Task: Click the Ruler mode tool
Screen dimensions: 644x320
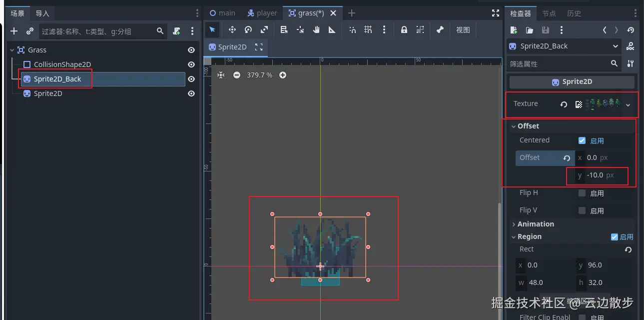Action: click(x=332, y=30)
